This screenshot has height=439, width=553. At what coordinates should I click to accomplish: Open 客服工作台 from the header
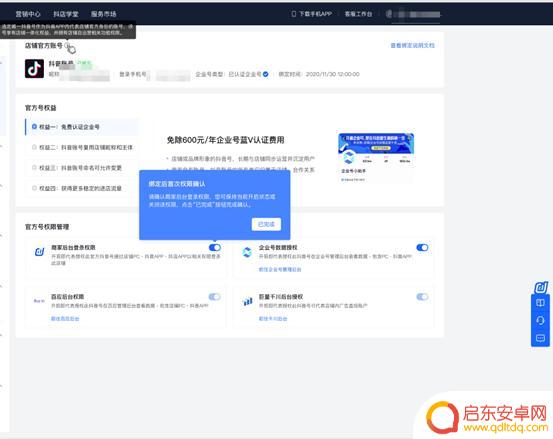pos(358,14)
